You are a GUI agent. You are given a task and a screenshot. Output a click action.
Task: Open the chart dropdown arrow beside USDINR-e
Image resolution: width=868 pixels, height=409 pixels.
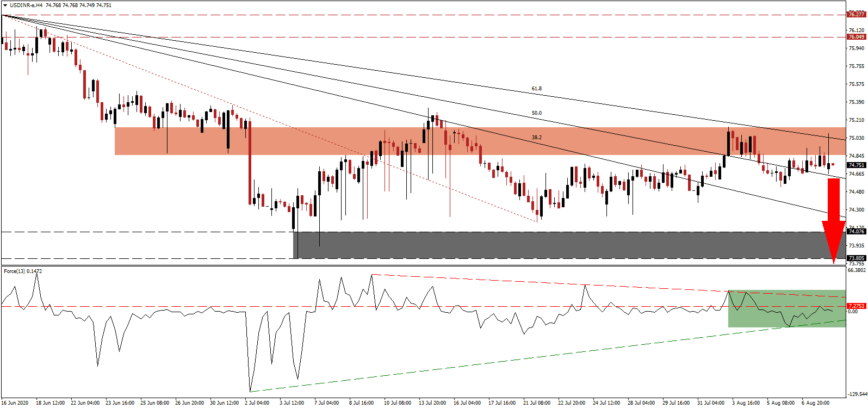point(5,5)
